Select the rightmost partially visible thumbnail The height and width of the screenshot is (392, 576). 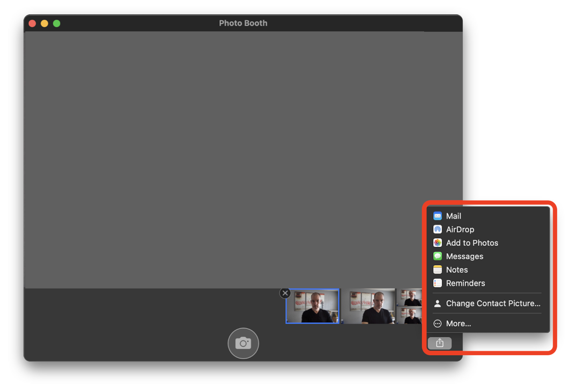click(x=410, y=306)
